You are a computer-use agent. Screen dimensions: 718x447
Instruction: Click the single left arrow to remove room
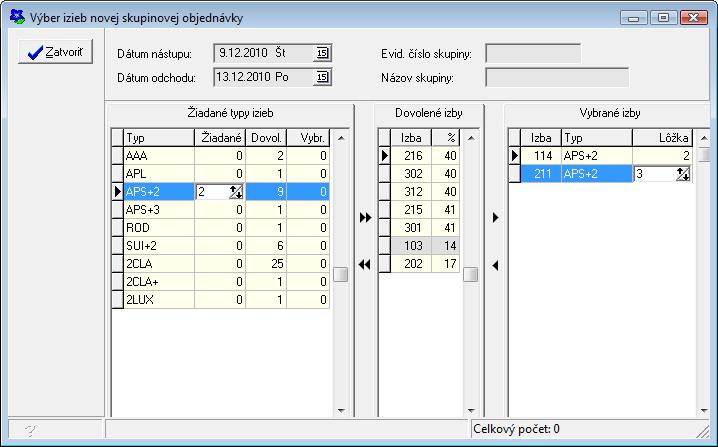point(495,264)
